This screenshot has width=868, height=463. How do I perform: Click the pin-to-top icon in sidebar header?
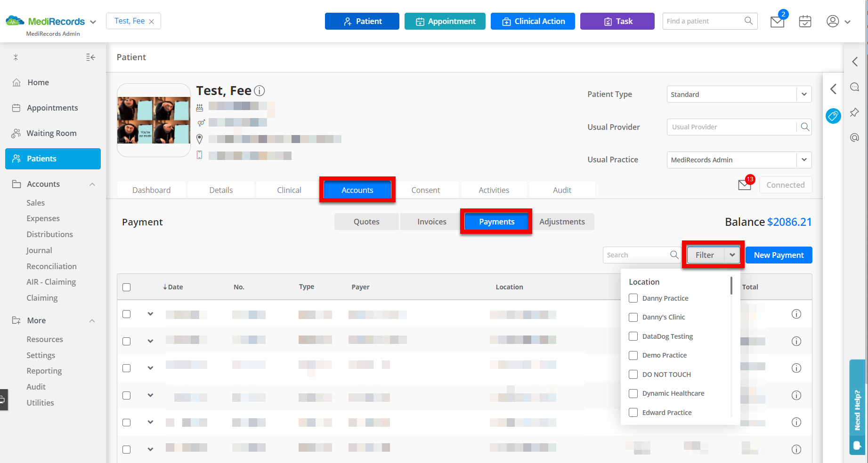(x=16, y=57)
